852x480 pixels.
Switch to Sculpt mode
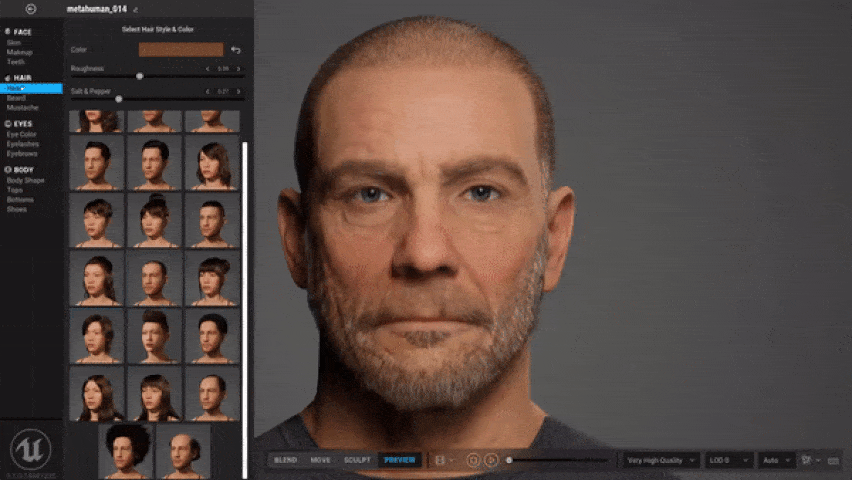(357, 460)
